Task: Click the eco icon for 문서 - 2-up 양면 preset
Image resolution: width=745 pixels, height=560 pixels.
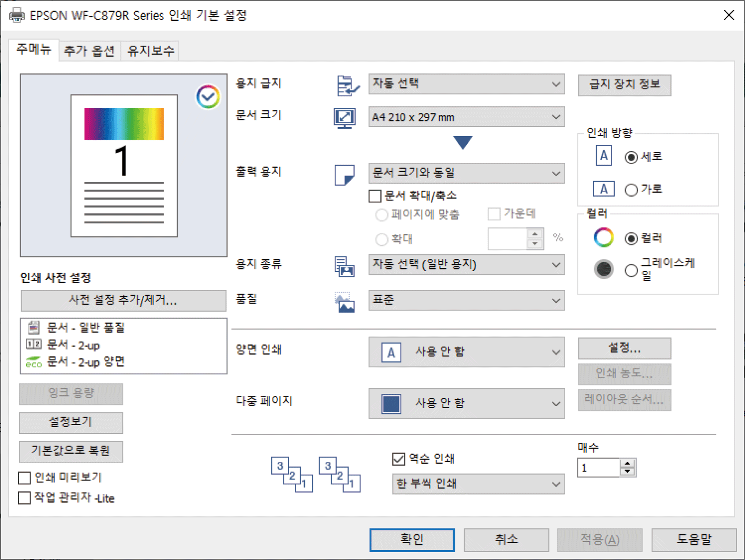Action: click(x=33, y=362)
